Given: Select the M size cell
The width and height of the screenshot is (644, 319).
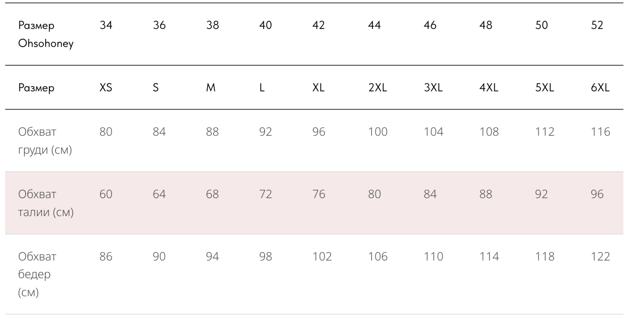Looking at the screenshot, I should click(210, 88).
